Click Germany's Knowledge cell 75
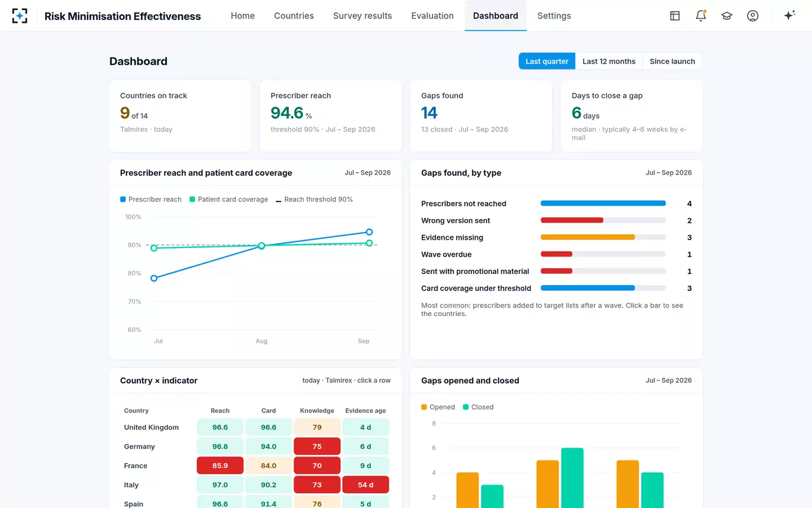812x508 pixels. [317, 446]
